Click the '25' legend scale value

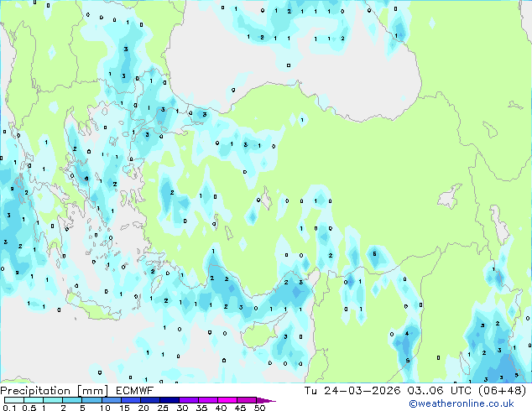163,408
